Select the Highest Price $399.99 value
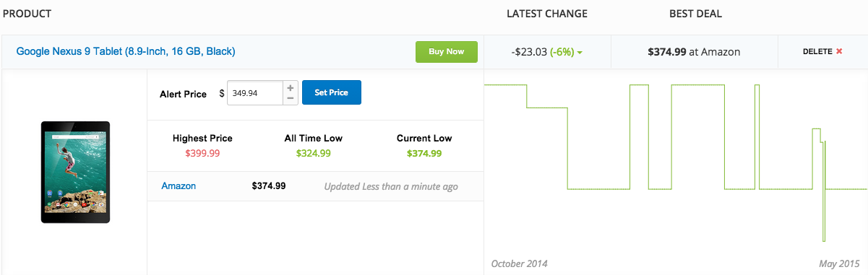 (202, 153)
